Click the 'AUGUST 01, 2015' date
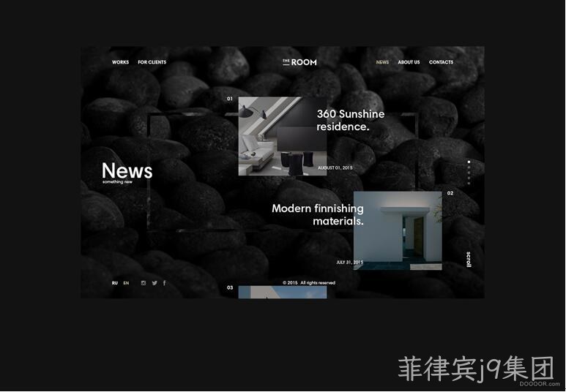This screenshot has height=392, width=566. click(335, 167)
